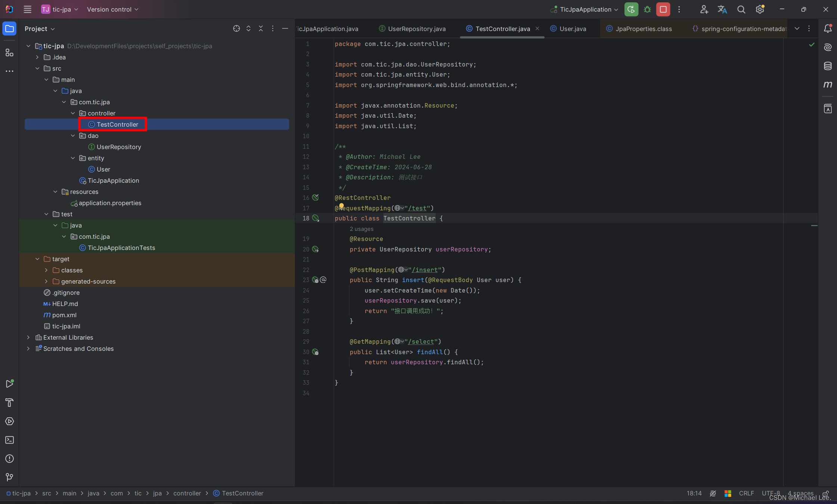
Task: Click Select Opened File locate icon
Action: [237, 29]
